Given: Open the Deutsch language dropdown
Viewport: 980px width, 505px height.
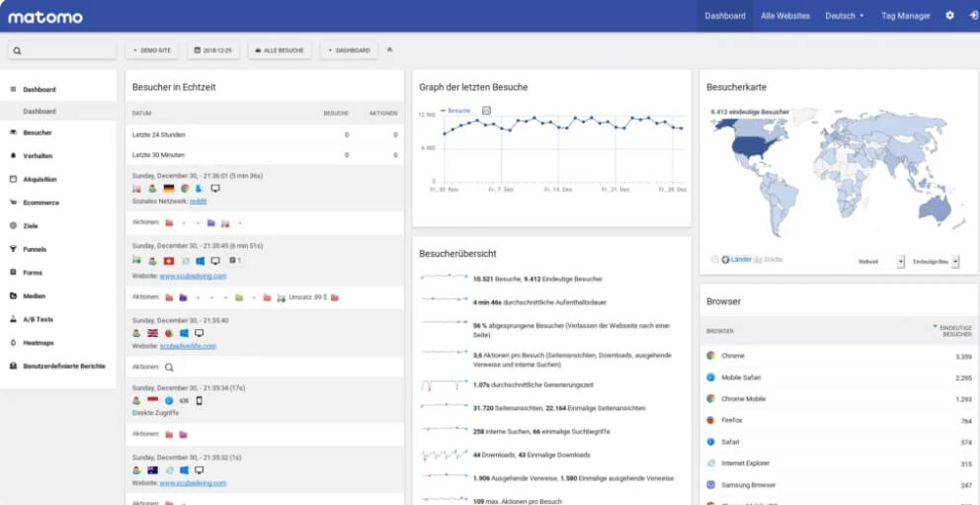Looking at the screenshot, I should click(845, 16).
